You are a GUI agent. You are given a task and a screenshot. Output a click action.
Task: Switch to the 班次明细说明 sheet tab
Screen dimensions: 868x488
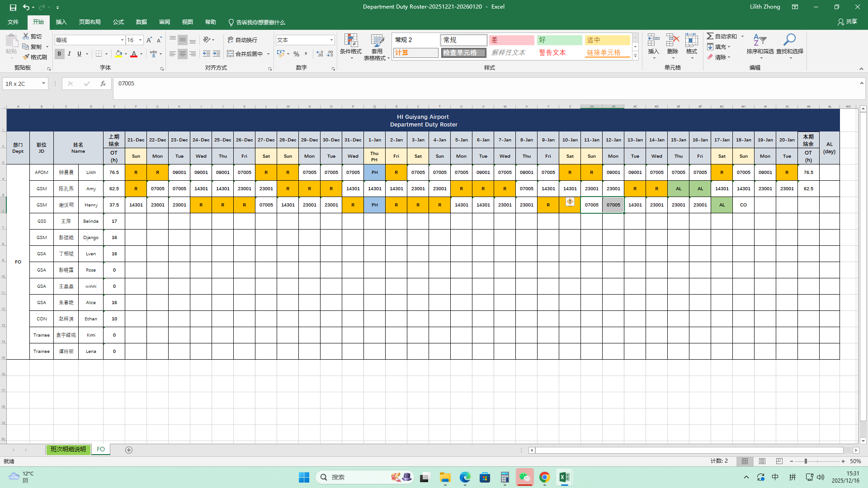[68, 450]
